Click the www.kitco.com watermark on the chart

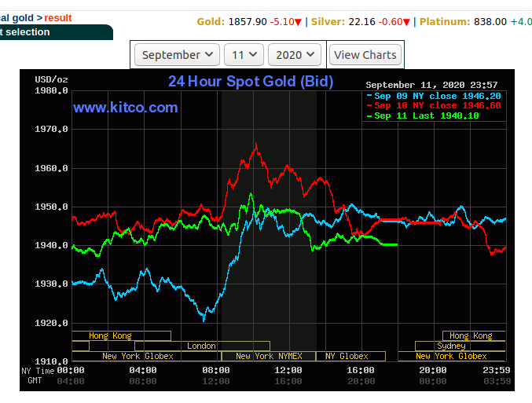(126, 108)
